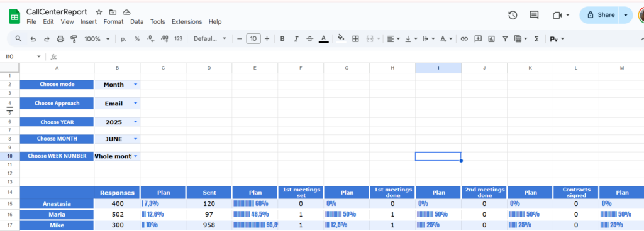Click the Name box showing I10
This screenshot has height=231, width=644.
(23, 56)
